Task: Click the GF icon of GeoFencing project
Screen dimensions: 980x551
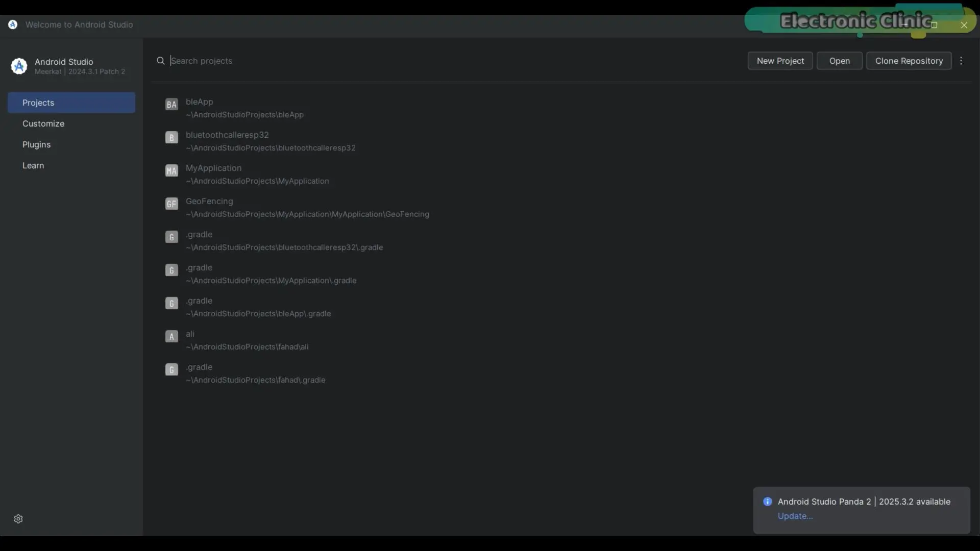Action: pyautogui.click(x=171, y=204)
